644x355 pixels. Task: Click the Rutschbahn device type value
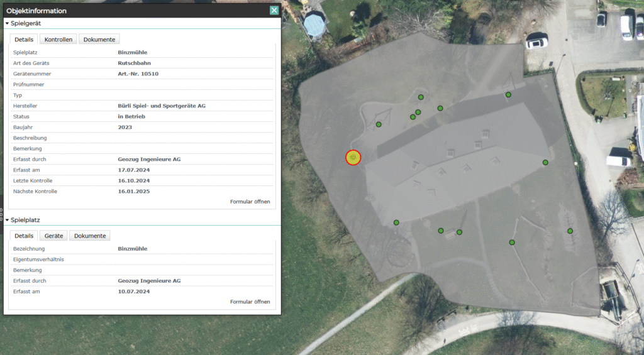click(134, 63)
